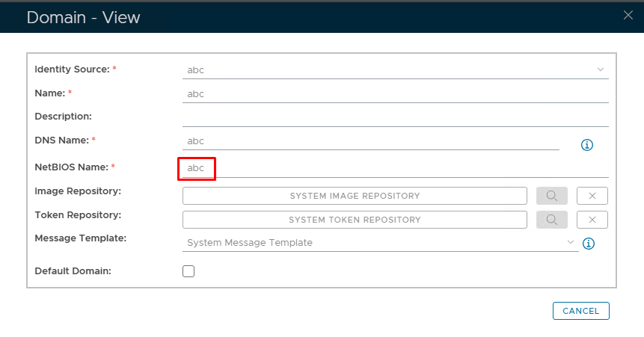Open the Identity Source dropdown

point(600,69)
